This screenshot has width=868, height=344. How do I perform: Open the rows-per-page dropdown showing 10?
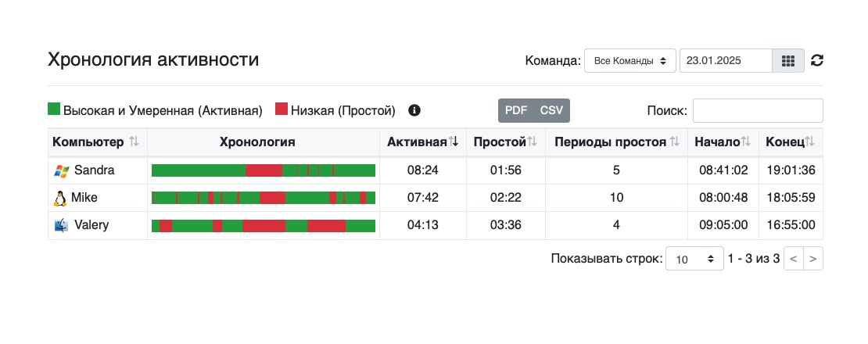694,258
